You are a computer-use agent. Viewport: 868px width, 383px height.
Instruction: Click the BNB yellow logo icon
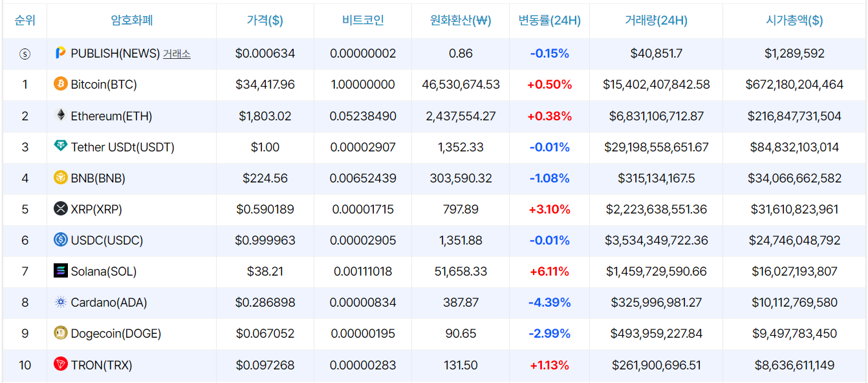60,178
